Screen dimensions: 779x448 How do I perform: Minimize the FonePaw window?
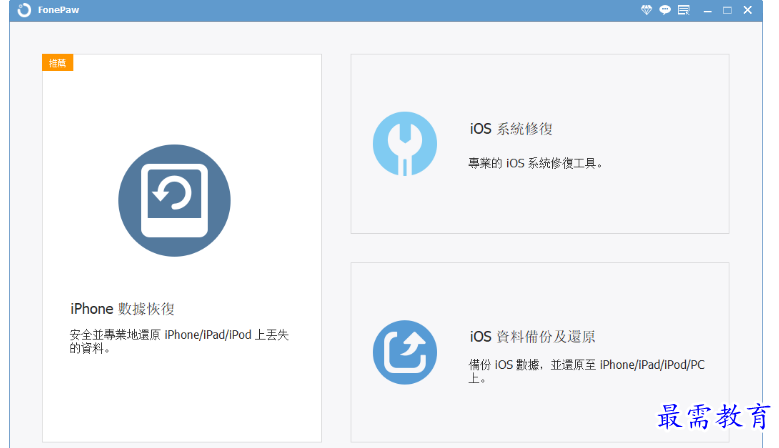pyautogui.click(x=707, y=10)
